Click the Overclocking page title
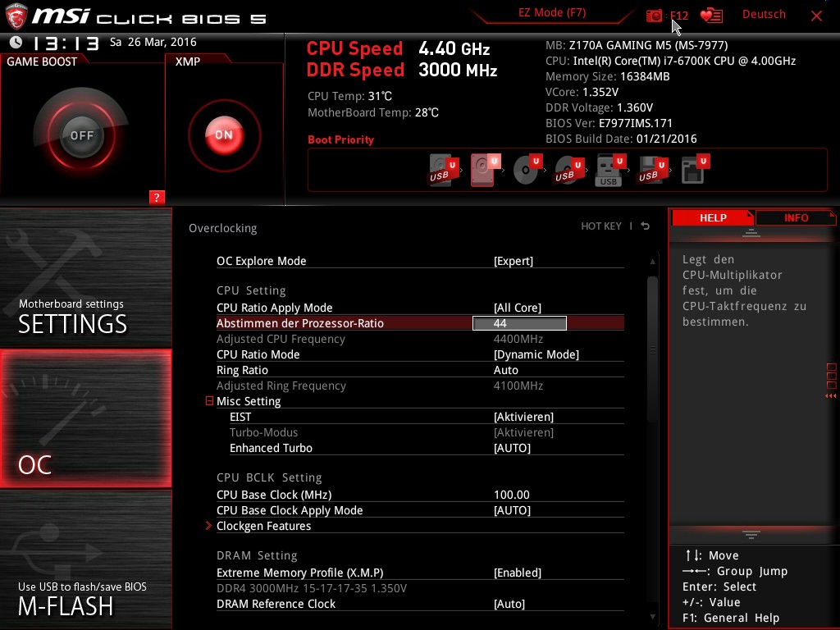The height and width of the screenshot is (630, 840). 223,228
